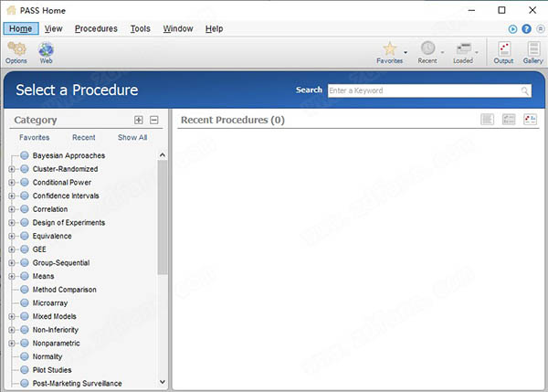Select Normality category
The height and width of the screenshot is (392, 548).
coord(47,356)
